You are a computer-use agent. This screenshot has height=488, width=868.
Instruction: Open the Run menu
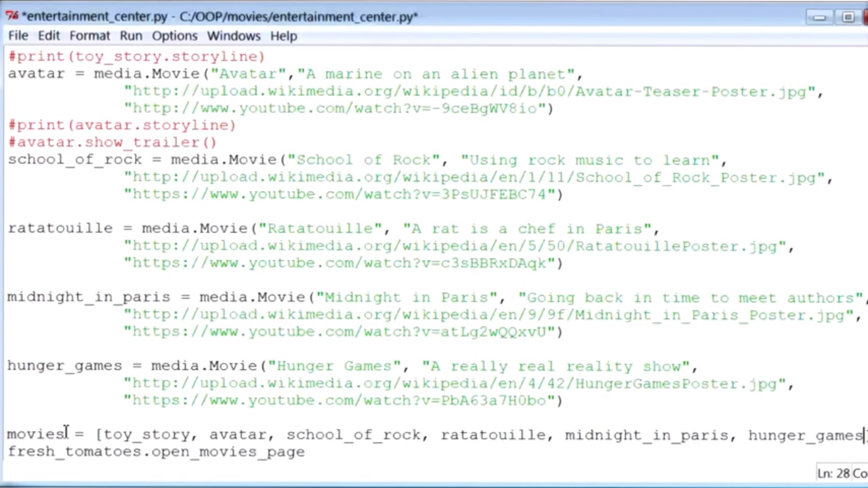coord(131,36)
